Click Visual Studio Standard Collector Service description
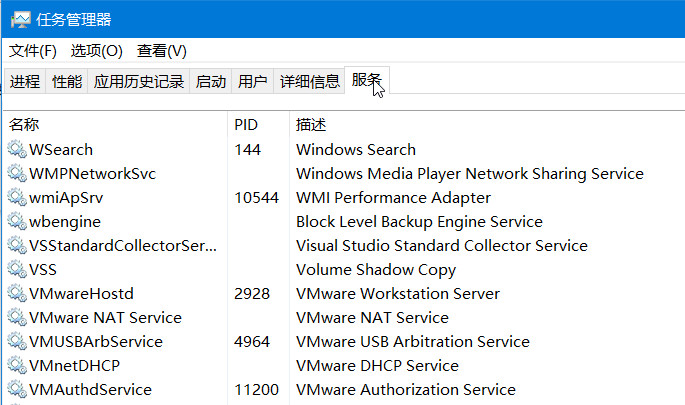Image resolution: width=685 pixels, height=405 pixels. [442, 246]
